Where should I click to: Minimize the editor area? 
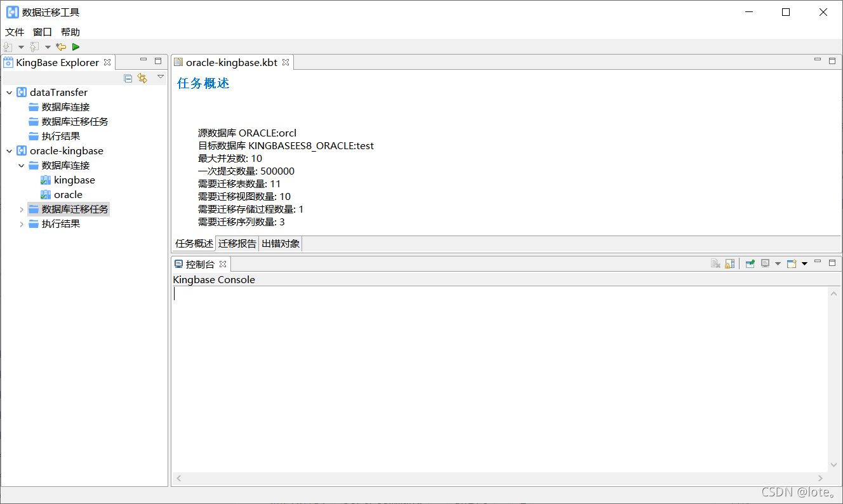pyautogui.click(x=818, y=60)
